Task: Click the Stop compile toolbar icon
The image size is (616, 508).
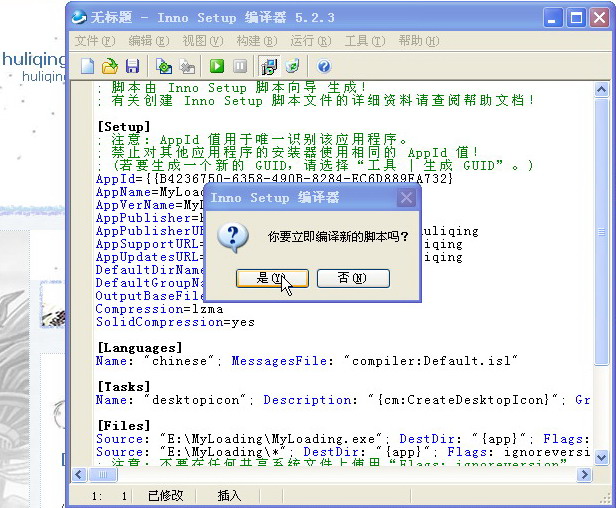Action: (x=187, y=66)
